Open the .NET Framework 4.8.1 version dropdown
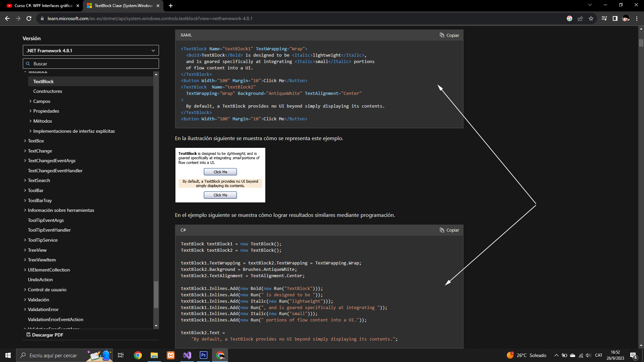The height and width of the screenshot is (362, 644). pyautogui.click(x=91, y=51)
